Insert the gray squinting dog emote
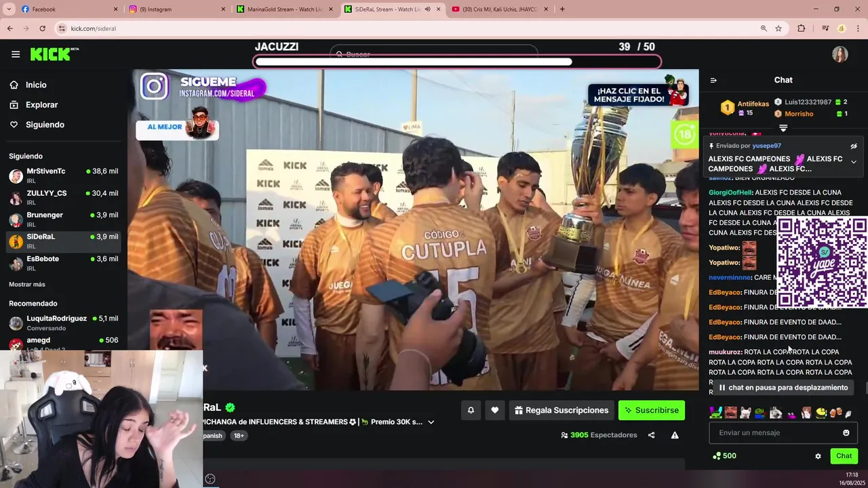 click(776, 413)
